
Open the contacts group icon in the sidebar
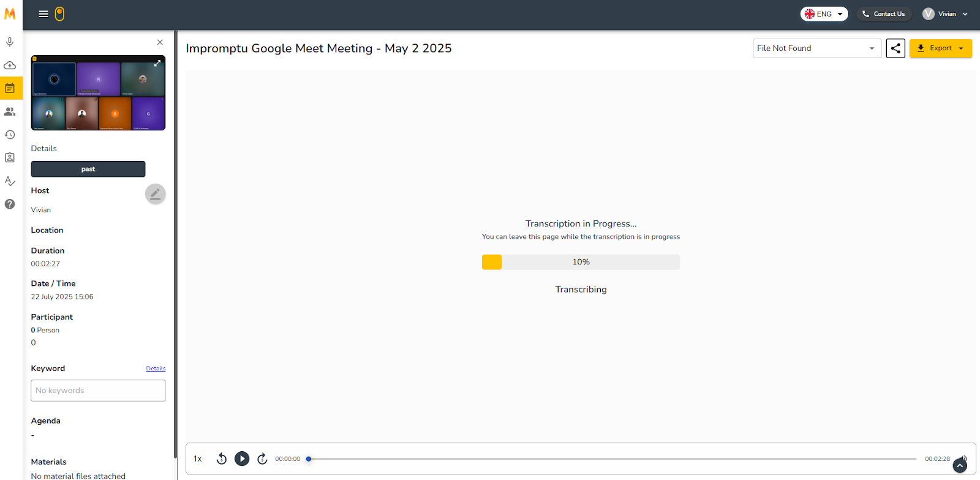click(x=10, y=111)
